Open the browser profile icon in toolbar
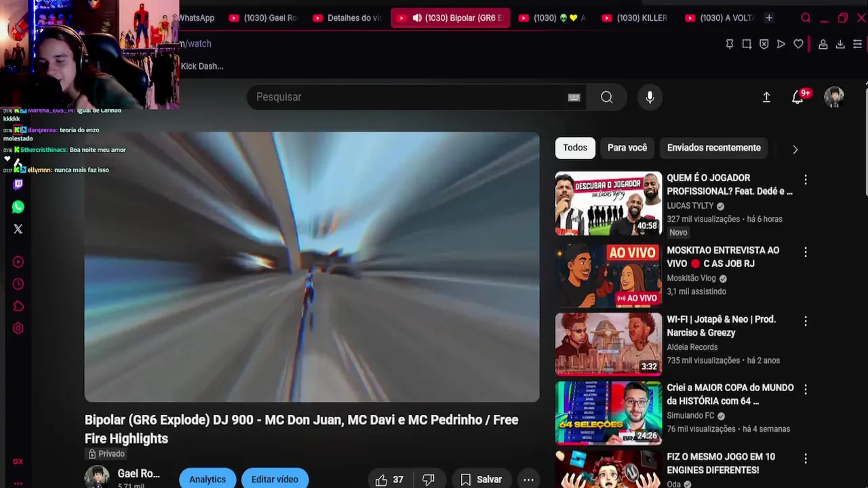868x488 pixels. pos(823,44)
